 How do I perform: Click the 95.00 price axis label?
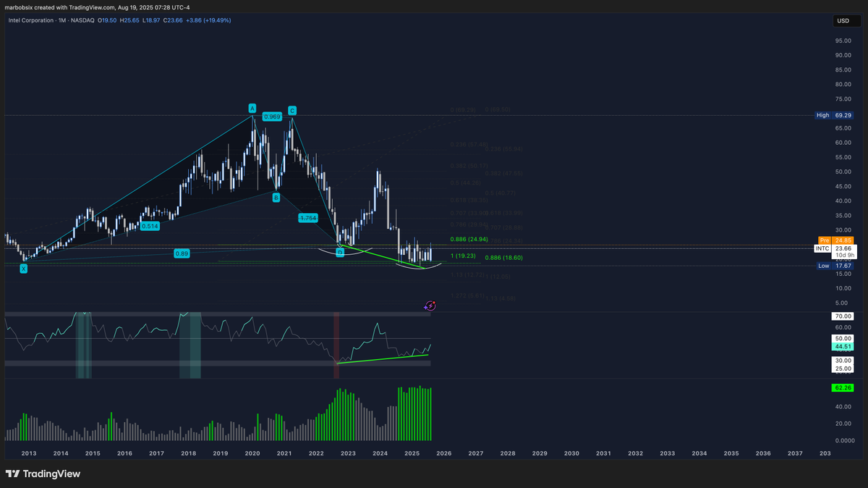[842, 41]
